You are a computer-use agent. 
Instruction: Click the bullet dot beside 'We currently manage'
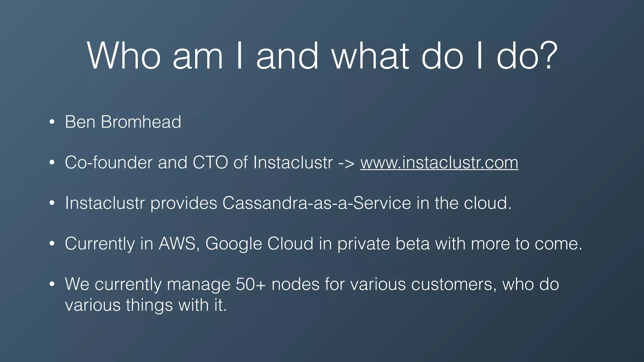click(x=52, y=284)
